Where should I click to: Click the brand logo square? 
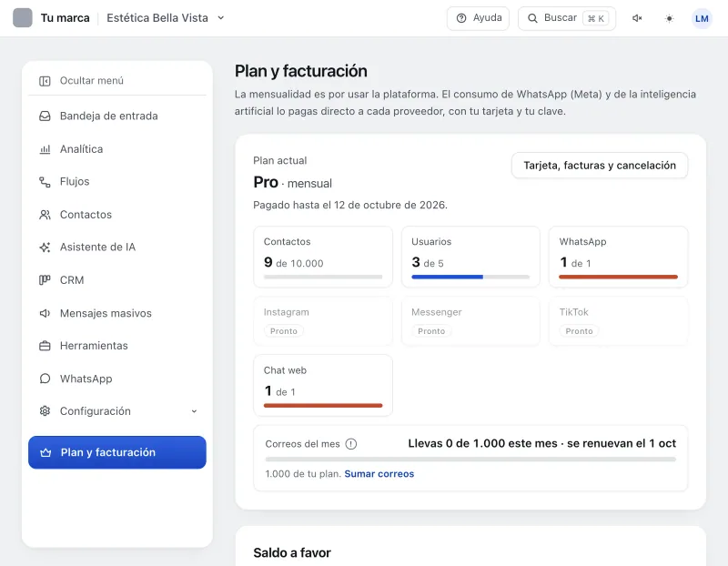click(22, 18)
